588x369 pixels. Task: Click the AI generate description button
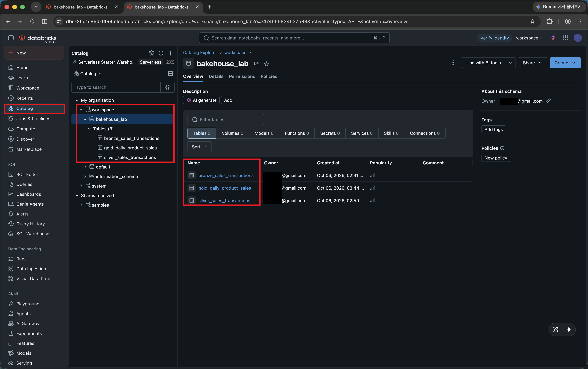point(201,100)
